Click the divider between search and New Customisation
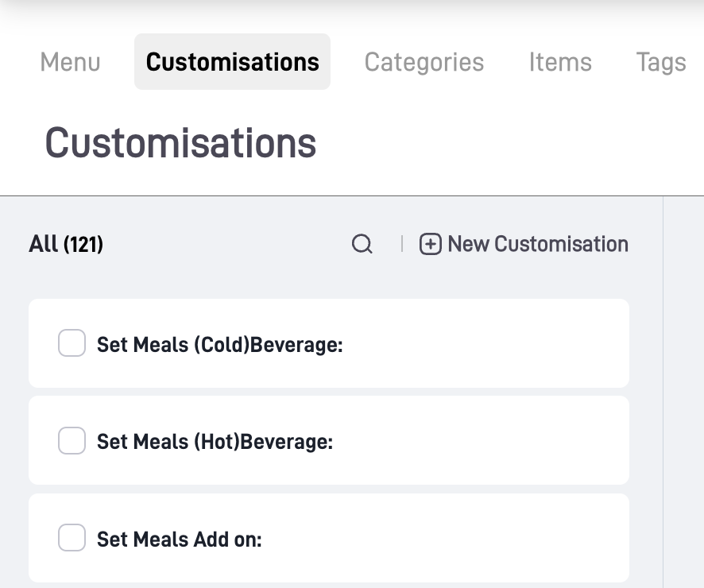The image size is (704, 588). (x=402, y=244)
